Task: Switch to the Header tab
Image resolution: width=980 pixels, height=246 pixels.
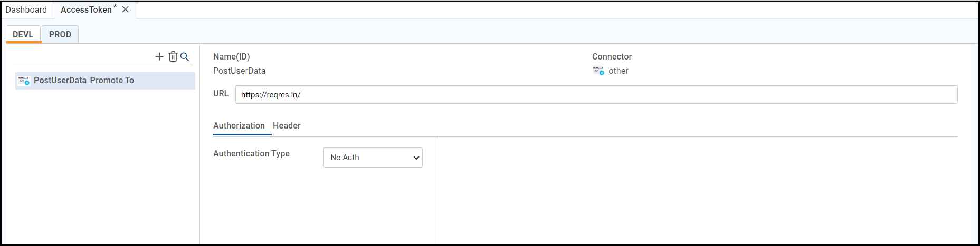Action: [287, 125]
